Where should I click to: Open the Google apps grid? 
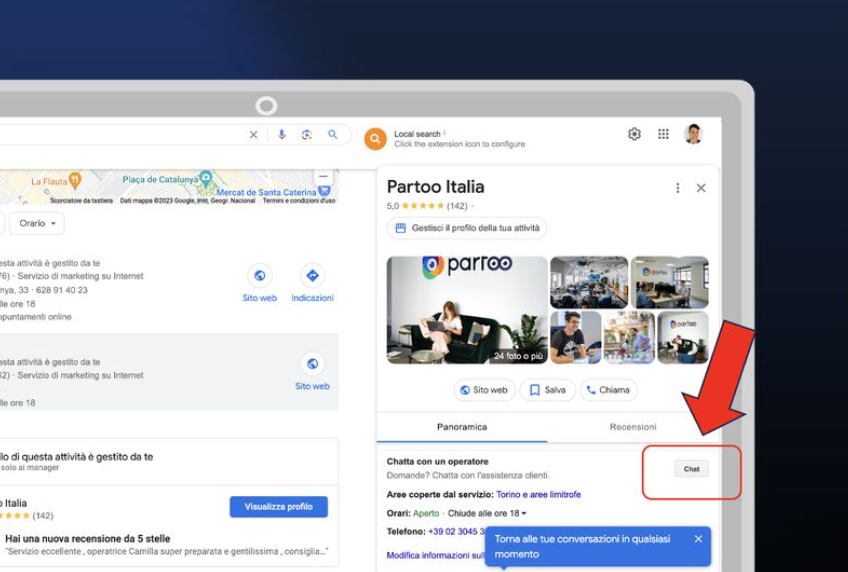663,134
